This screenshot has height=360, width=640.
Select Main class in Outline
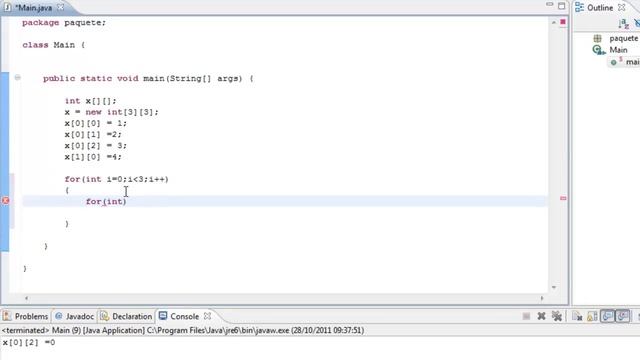(x=618, y=50)
